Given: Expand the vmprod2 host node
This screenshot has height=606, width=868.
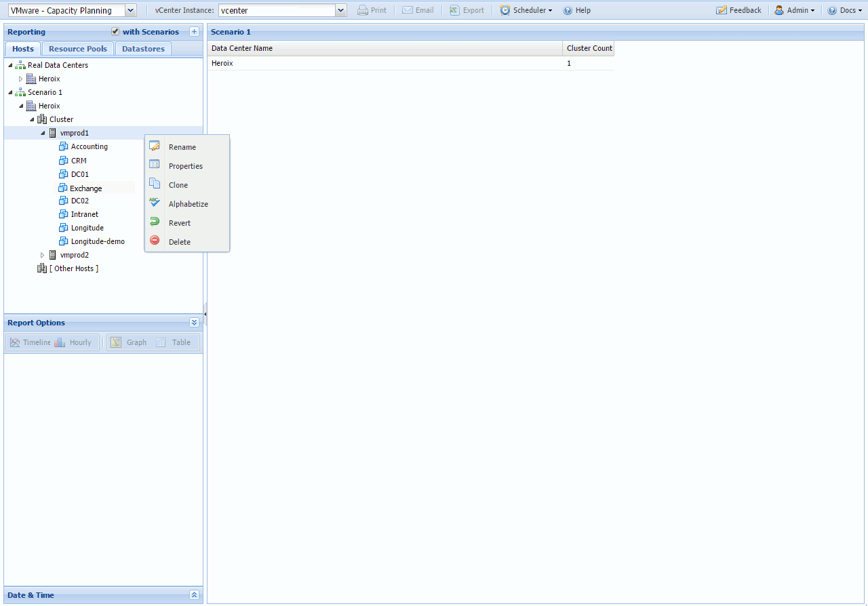Looking at the screenshot, I should (42, 255).
